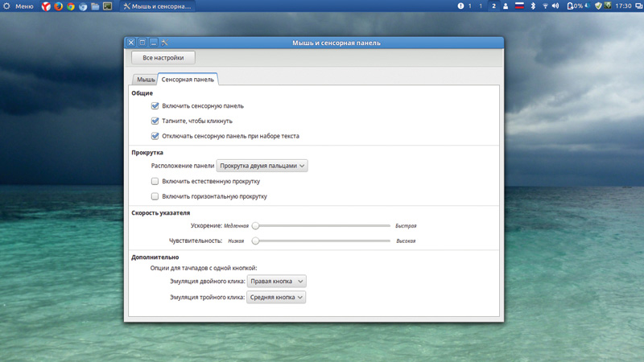Open the "Меню" main menu
The height and width of the screenshot is (362, 644).
(x=19, y=6)
